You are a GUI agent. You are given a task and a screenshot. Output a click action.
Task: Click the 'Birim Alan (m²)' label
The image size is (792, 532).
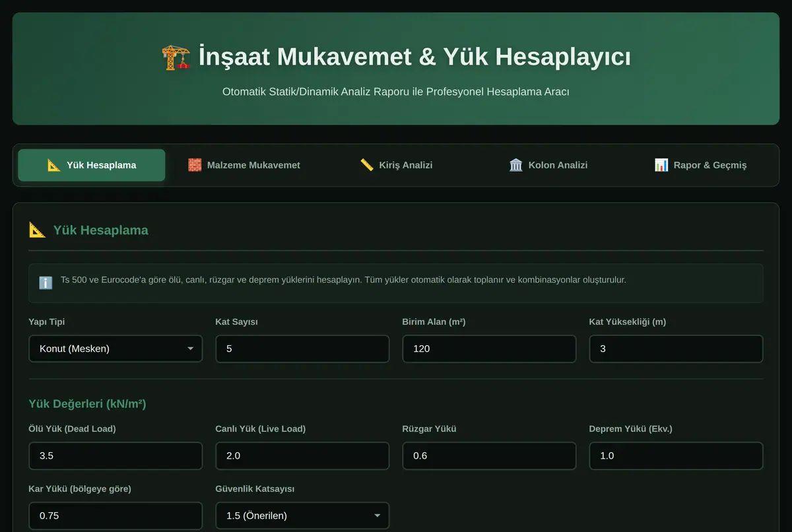pyautogui.click(x=434, y=322)
